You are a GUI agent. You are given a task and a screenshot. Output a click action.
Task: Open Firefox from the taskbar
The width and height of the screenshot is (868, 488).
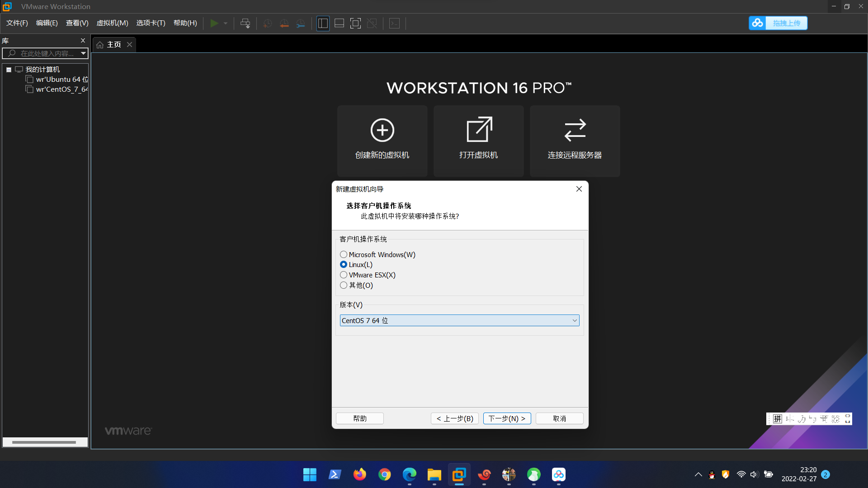[x=359, y=475]
